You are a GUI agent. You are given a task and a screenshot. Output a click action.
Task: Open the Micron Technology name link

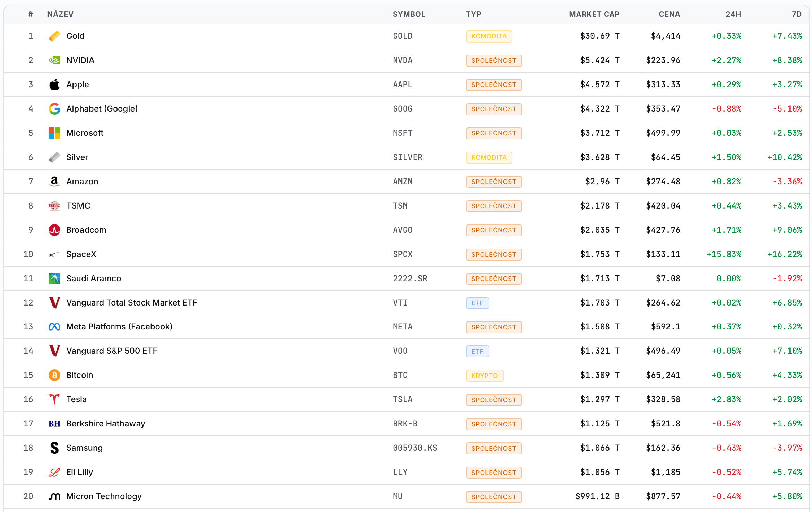tap(104, 496)
